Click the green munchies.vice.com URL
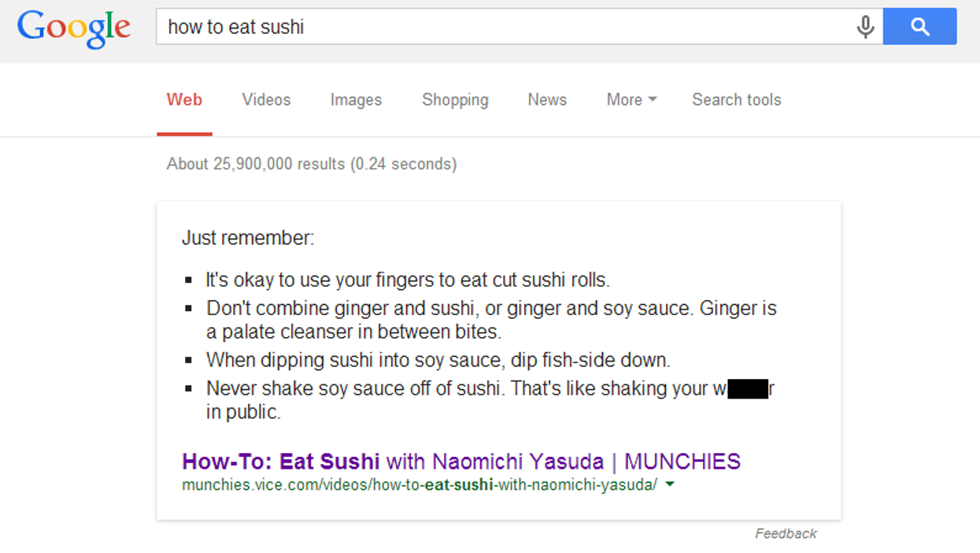The width and height of the screenshot is (980, 553). click(x=419, y=485)
